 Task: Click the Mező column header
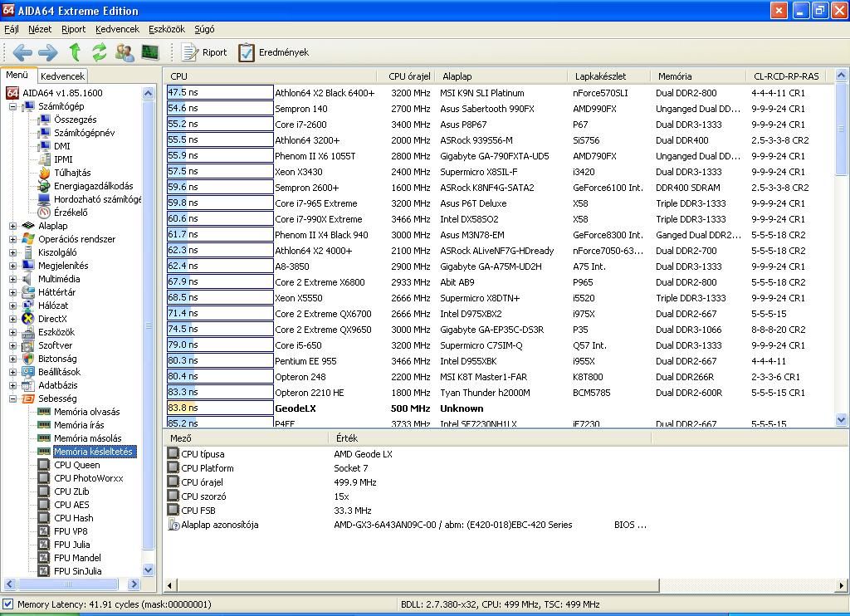pos(247,438)
